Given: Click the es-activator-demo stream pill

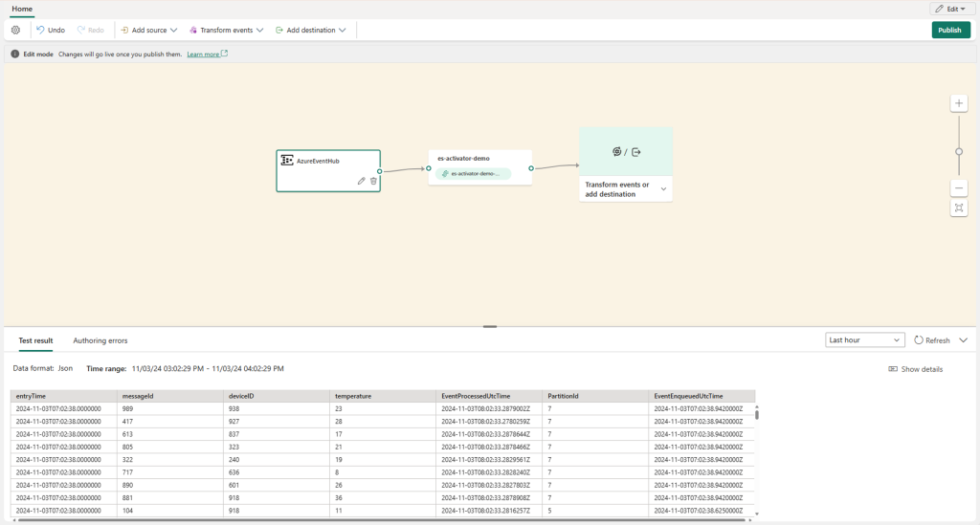Looking at the screenshot, I should tap(473, 173).
